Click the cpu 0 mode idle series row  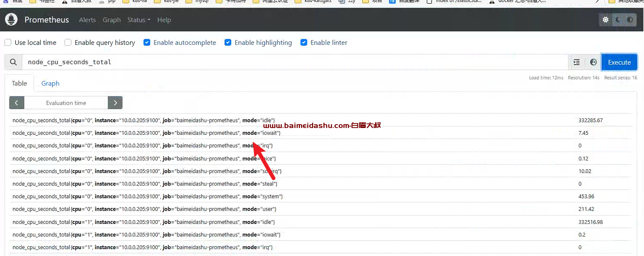[x=320, y=120]
